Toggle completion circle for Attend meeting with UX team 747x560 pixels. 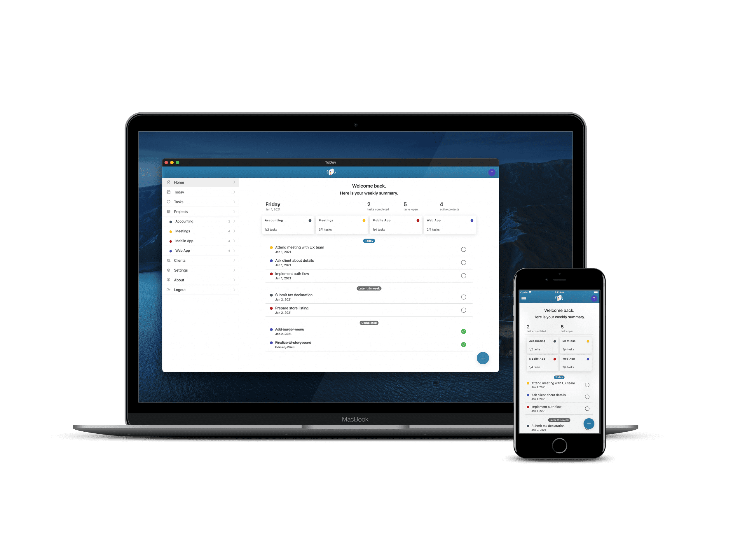click(463, 249)
